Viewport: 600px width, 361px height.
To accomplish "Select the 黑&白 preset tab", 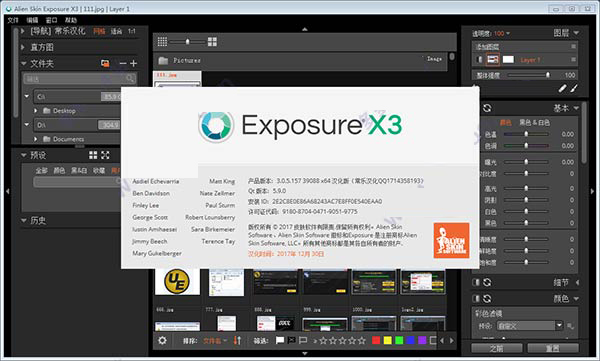I will pos(79,170).
